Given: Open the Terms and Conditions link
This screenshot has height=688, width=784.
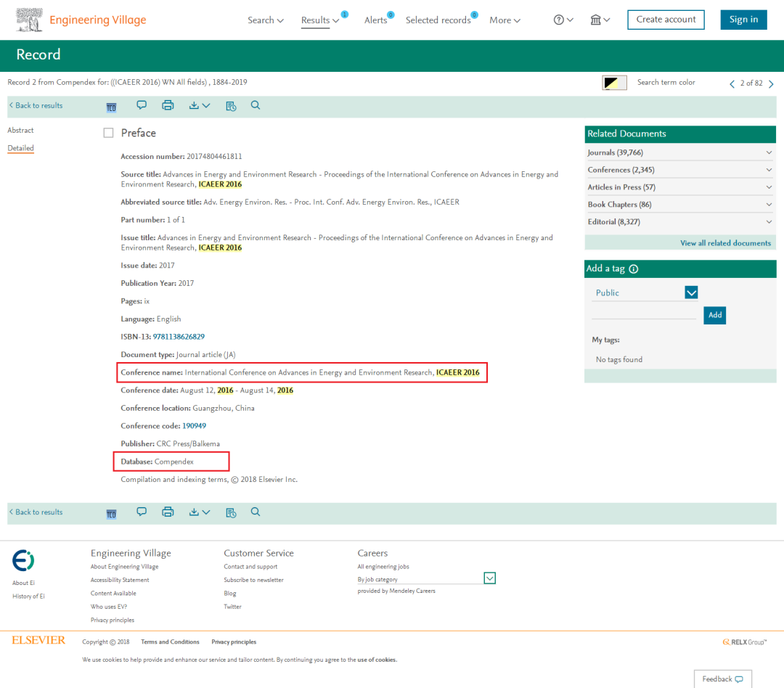Looking at the screenshot, I should tap(170, 642).
